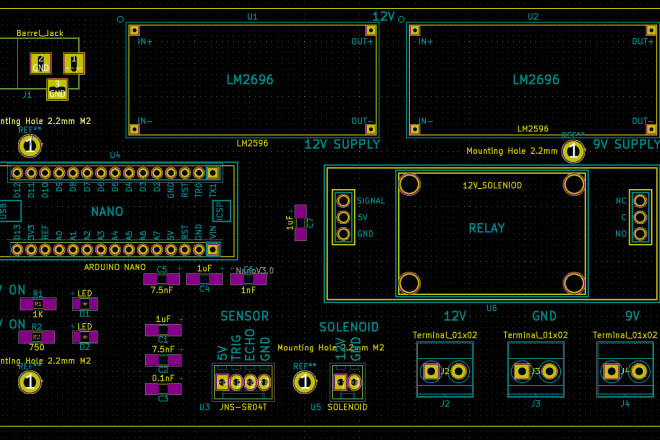Select the 1nF capacitor C6 footprint
The image size is (660, 440).
click(248, 279)
